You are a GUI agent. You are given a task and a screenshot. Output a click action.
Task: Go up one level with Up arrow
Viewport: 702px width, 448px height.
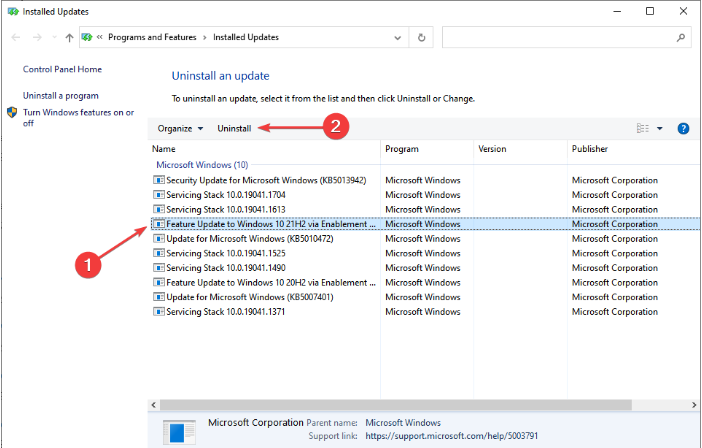[69, 38]
